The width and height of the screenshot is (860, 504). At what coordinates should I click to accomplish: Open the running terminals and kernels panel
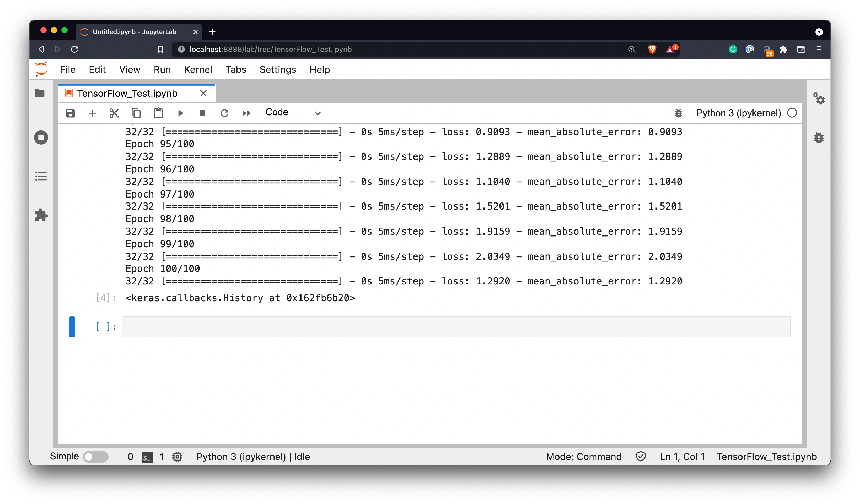41,138
